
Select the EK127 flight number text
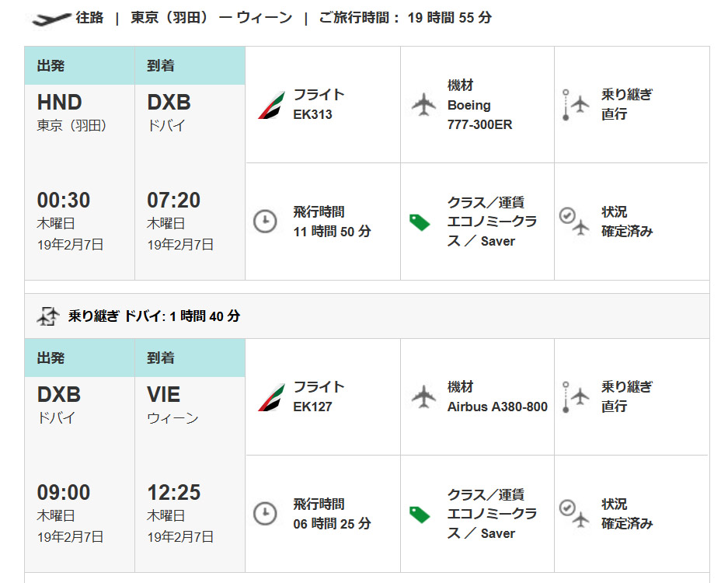coord(313,407)
